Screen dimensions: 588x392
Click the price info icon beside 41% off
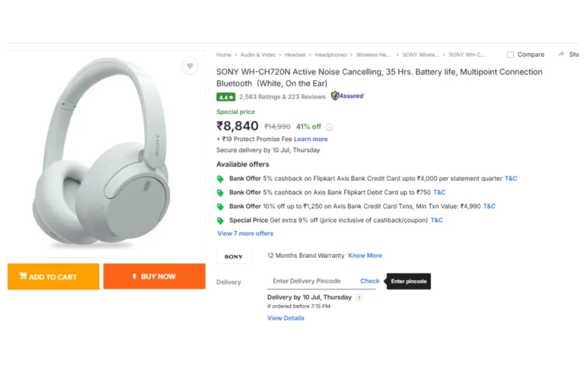click(330, 127)
